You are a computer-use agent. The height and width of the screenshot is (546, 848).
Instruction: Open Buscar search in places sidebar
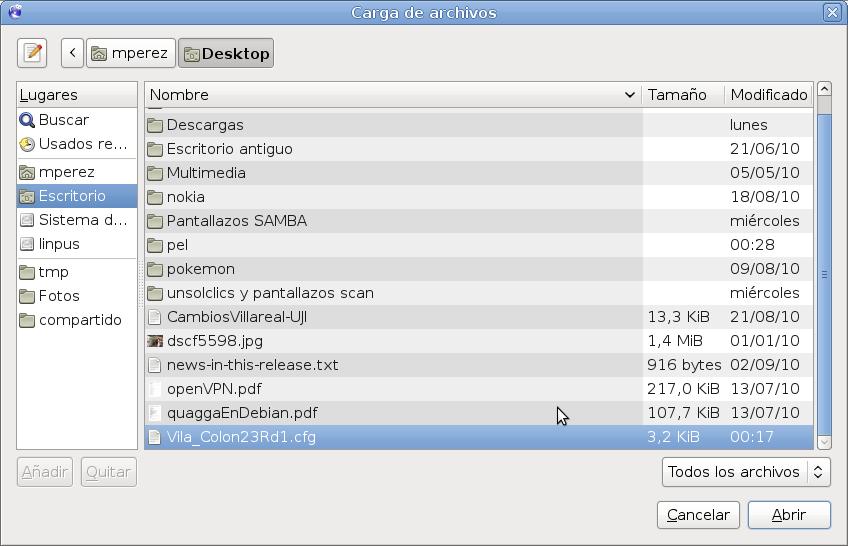[x=63, y=120]
